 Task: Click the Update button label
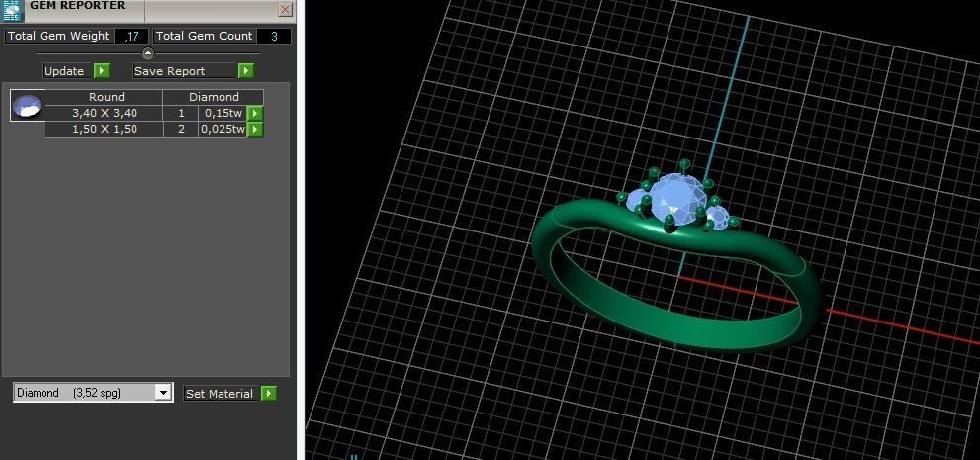coord(64,71)
